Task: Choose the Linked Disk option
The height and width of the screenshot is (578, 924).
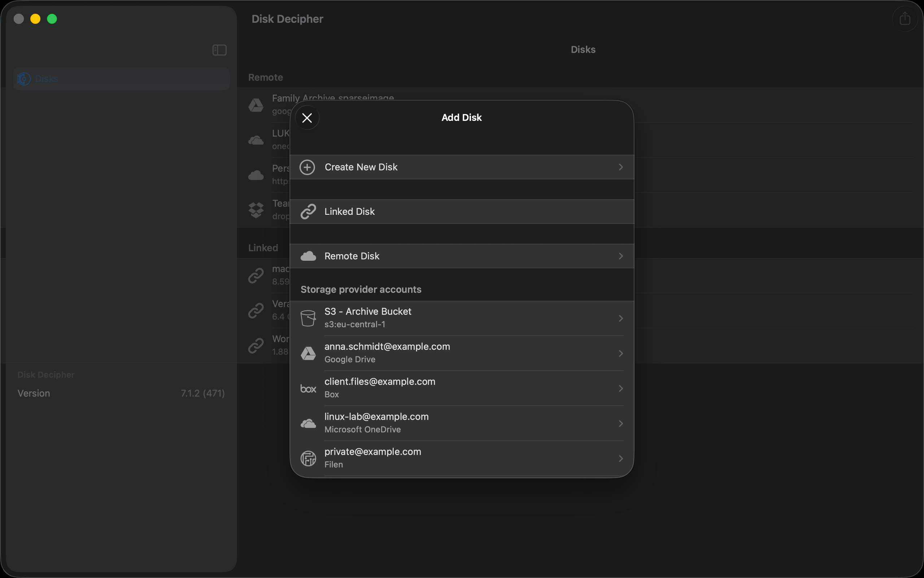Action: [462, 211]
